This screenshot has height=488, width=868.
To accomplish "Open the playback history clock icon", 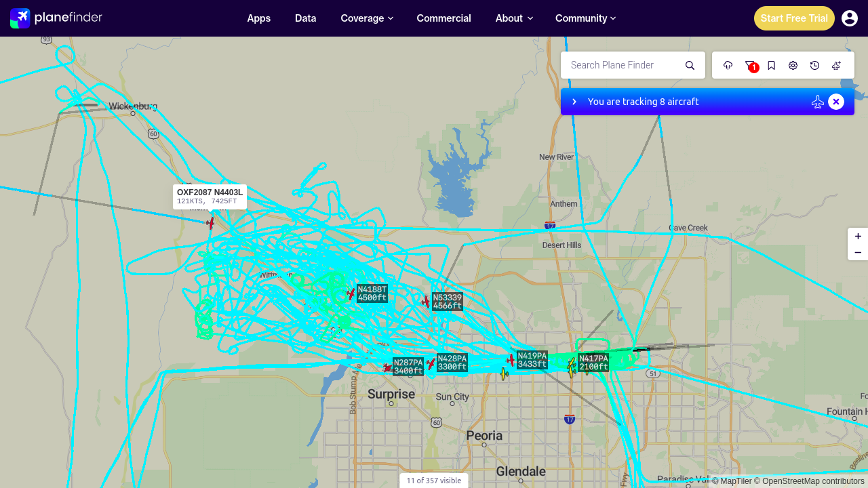I will (x=815, y=65).
